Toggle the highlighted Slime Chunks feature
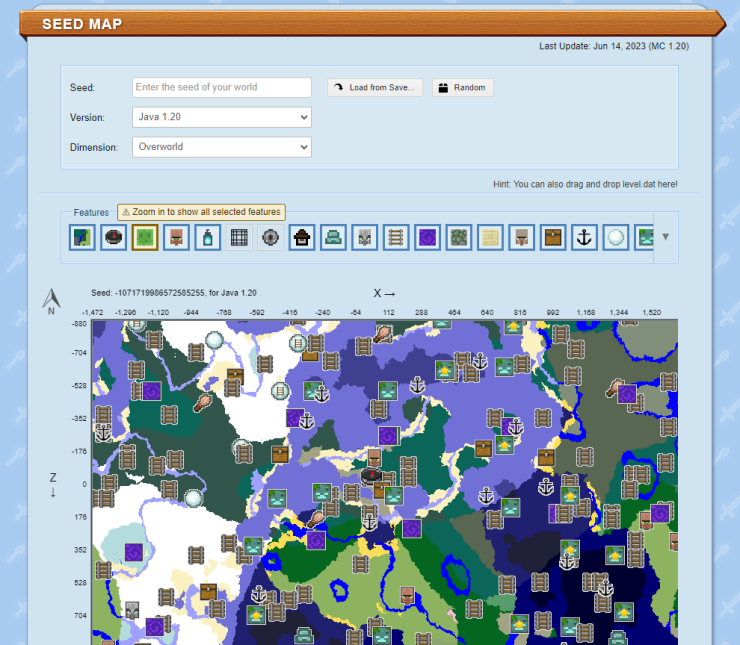This screenshot has width=740, height=645. pyautogui.click(x=145, y=237)
